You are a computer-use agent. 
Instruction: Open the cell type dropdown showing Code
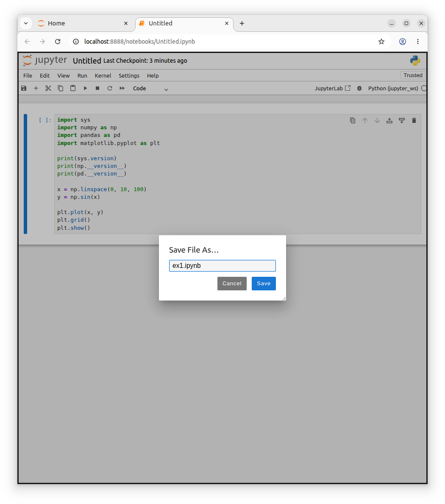[150, 89]
